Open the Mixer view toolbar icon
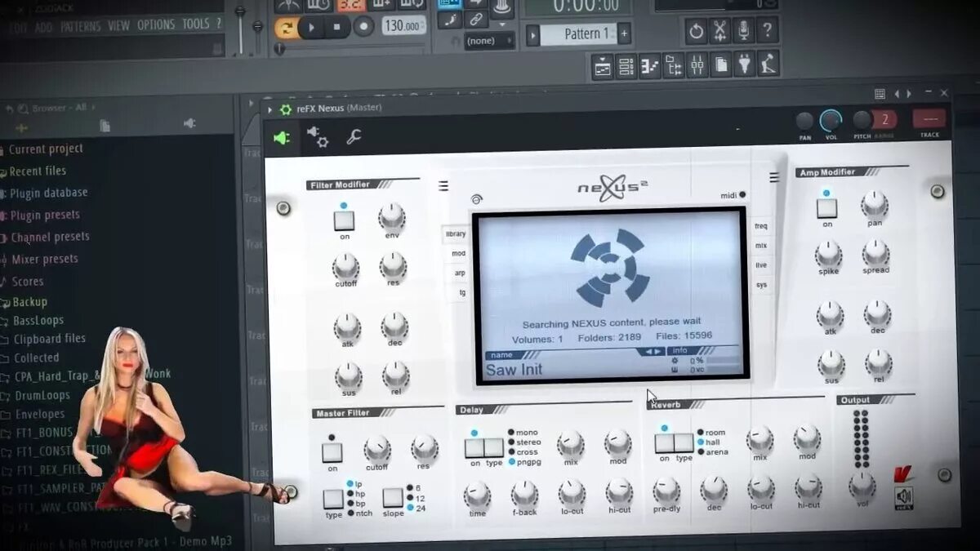Screen dimensions: 980x551 [x=697, y=64]
